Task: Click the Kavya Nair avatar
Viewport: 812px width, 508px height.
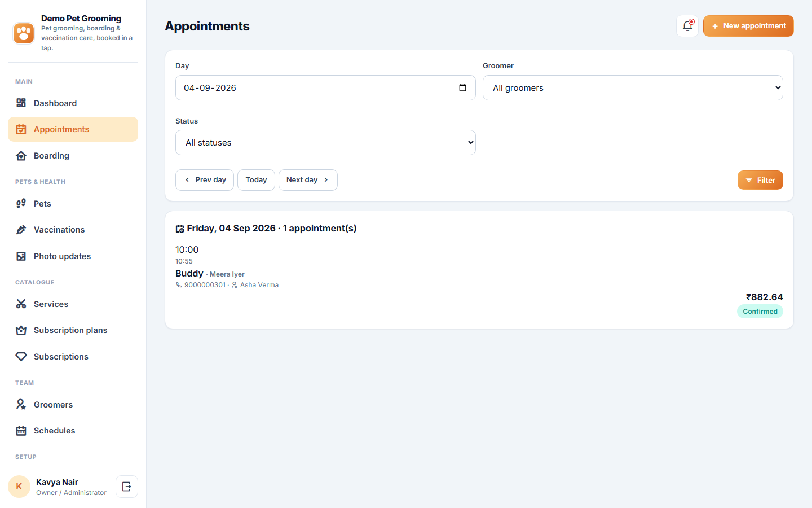Action: [x=19, y=487]
